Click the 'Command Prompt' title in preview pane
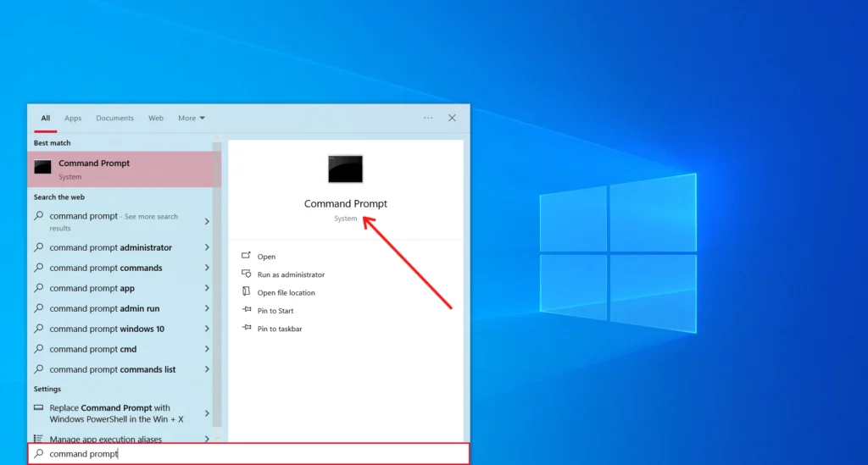 pos(346,203)
